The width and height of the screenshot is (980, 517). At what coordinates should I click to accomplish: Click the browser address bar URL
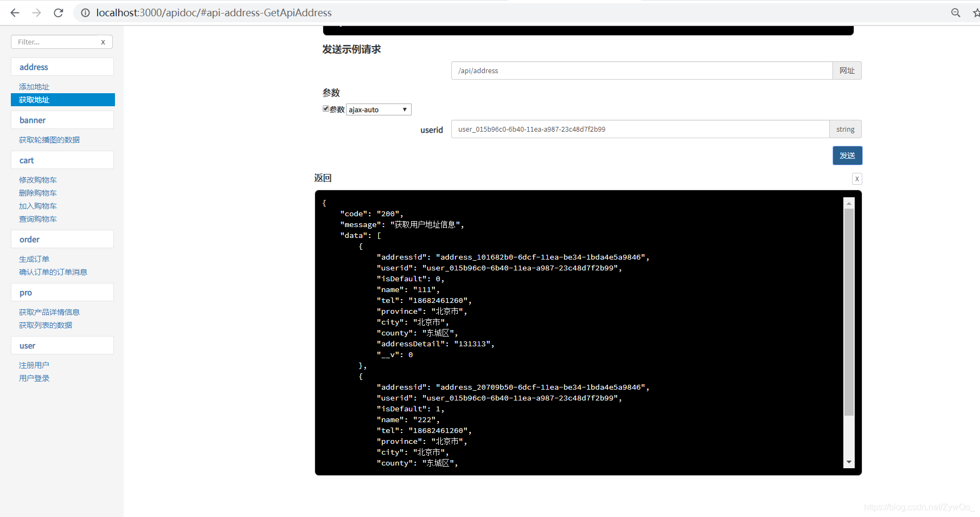point(214,12)
